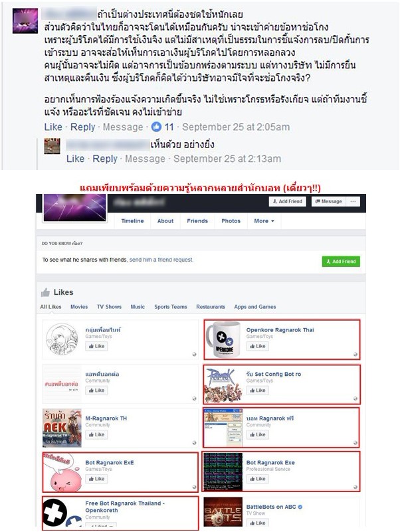Open the commenter's purple avatar picture
This screenshot has height=532, width=400.
pyautogui.click(x=25, y=21)
